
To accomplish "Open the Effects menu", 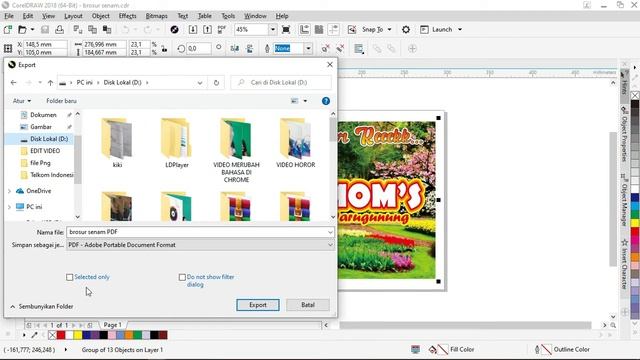I will (127, 16).
